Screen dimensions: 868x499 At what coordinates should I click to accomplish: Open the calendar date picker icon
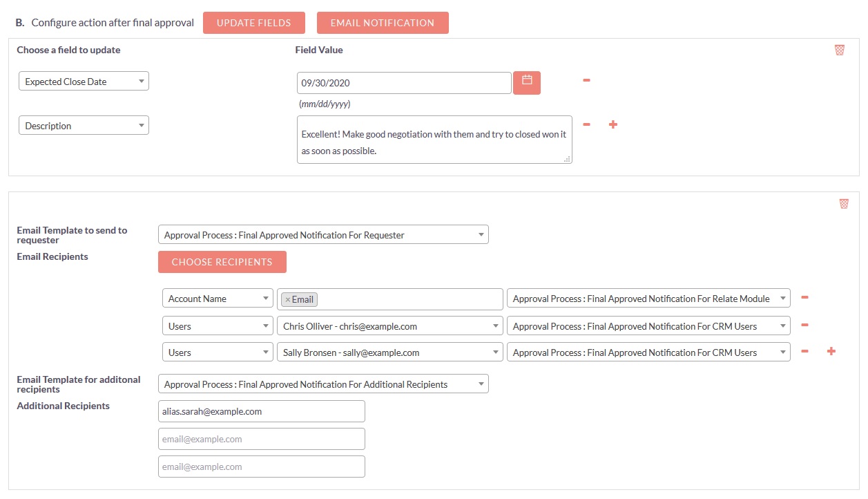pos(527,83)
